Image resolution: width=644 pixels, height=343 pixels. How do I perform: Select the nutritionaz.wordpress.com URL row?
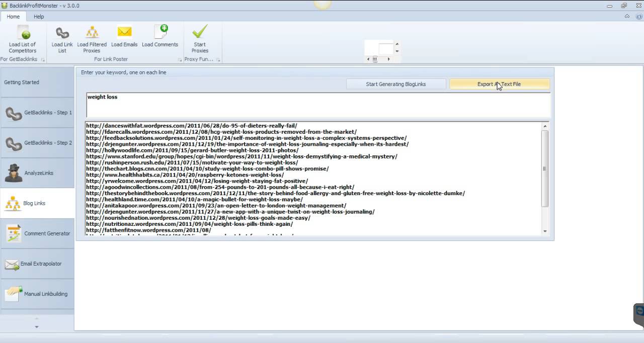[189, 224]
